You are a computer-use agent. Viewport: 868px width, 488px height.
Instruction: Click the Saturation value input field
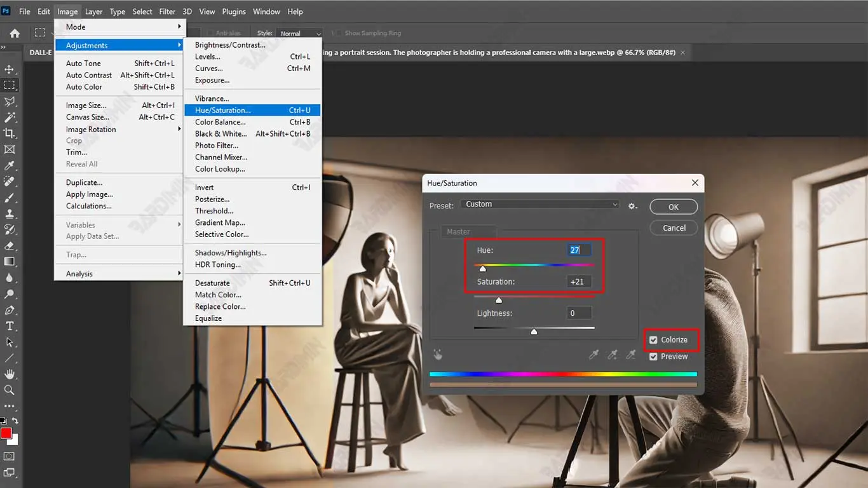click(579, 281)
